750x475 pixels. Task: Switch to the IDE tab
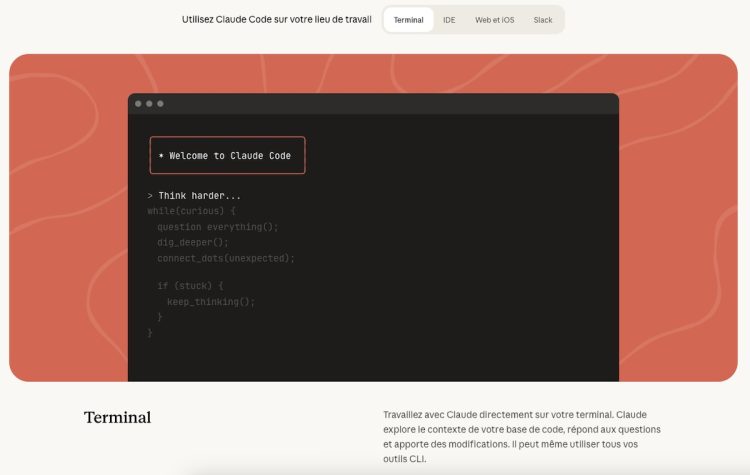tap(449, 20)
